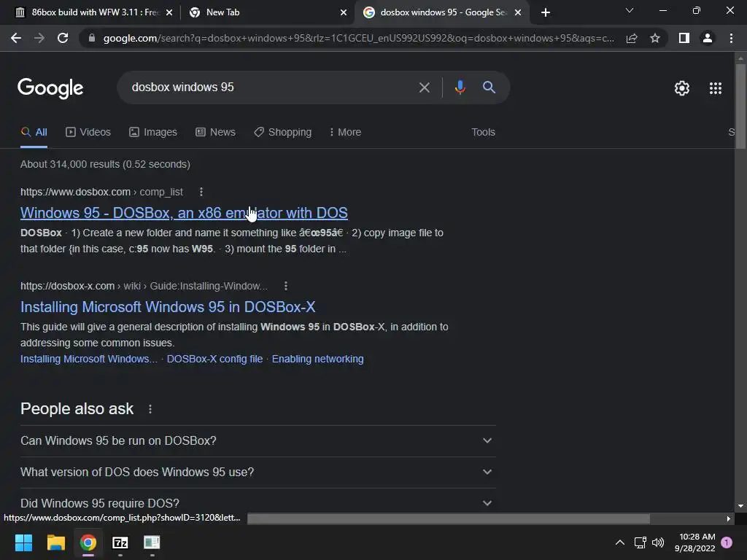
Task: Switch to the 86box build with WFW 3.11 tab
Action: [94, 12]
